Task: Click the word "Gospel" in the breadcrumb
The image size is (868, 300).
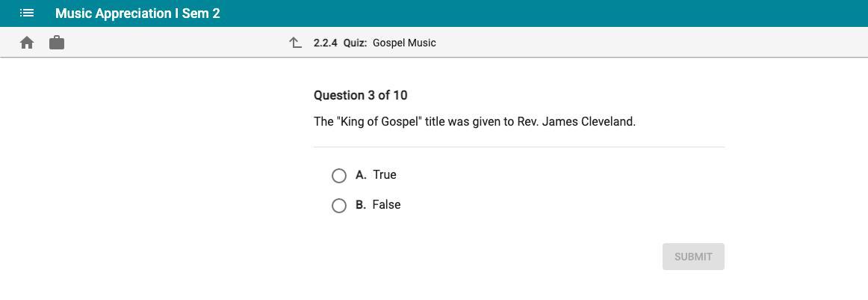Action: click(x=390, y=43)
